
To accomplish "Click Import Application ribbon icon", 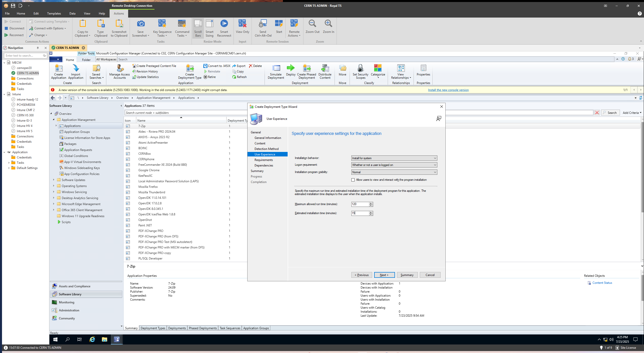I will point(76,72).
